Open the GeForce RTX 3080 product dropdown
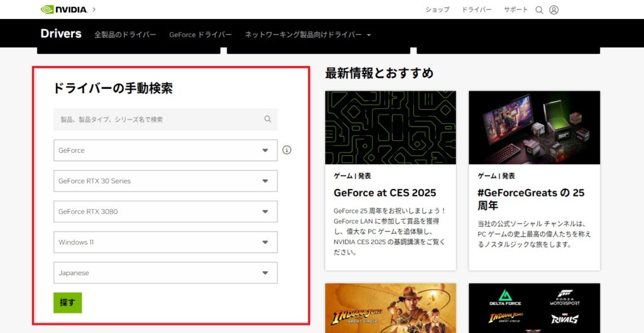The width and height of the screenshot is (644, 333). 165,212
